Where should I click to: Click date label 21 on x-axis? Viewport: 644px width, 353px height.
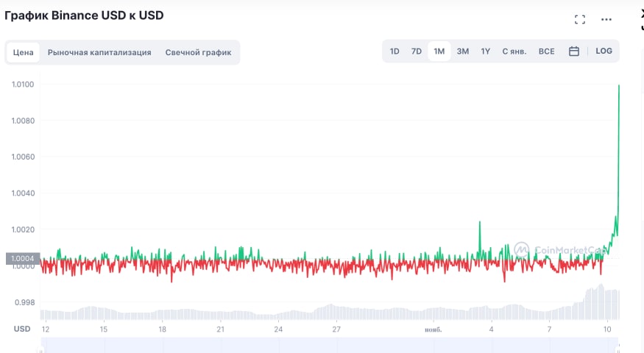[221, 329]
